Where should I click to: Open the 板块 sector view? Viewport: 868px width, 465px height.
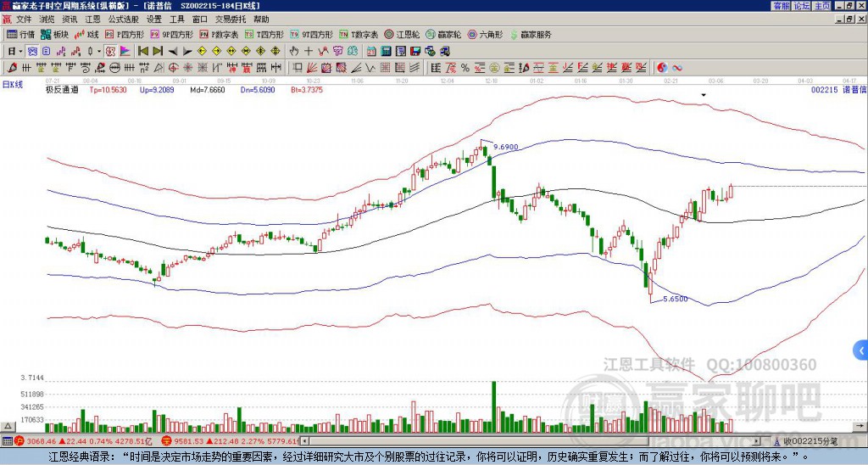pos(55,34)
